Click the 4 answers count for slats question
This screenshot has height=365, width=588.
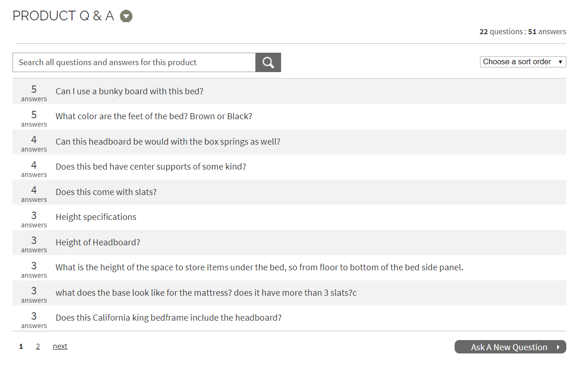pos(34,193)
